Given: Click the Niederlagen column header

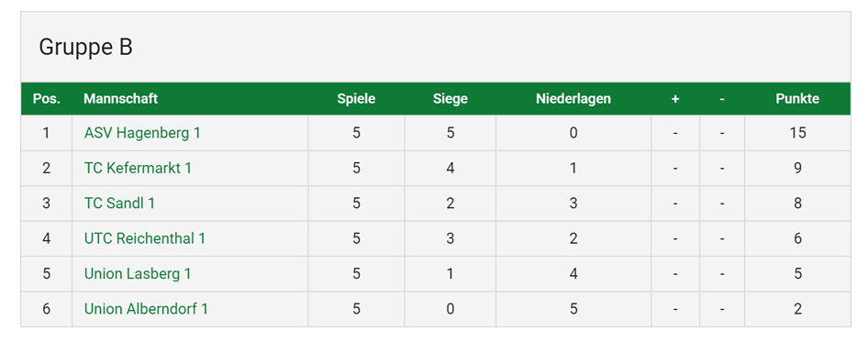Looking at the screenshot, I should click(573, 99).
